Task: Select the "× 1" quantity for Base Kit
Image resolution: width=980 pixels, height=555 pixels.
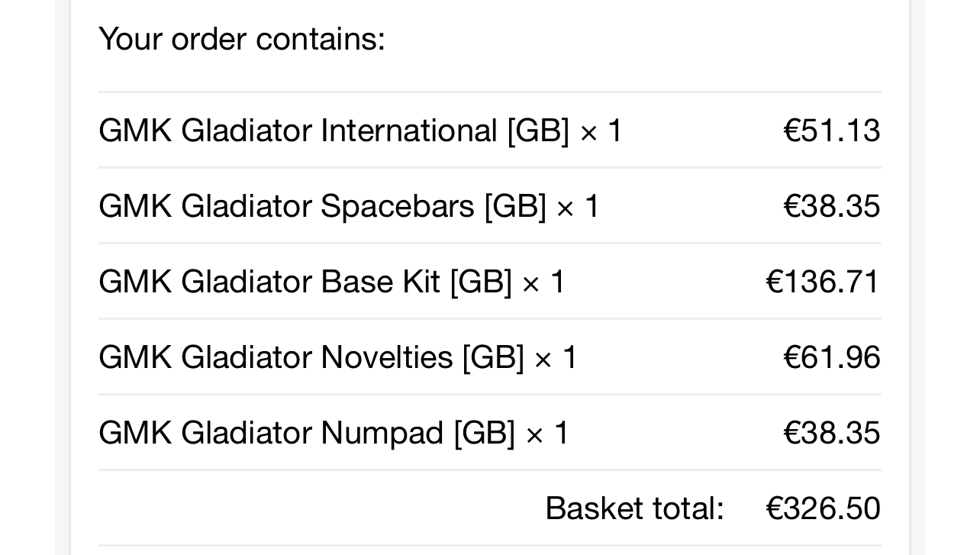Action: point(543,282)
